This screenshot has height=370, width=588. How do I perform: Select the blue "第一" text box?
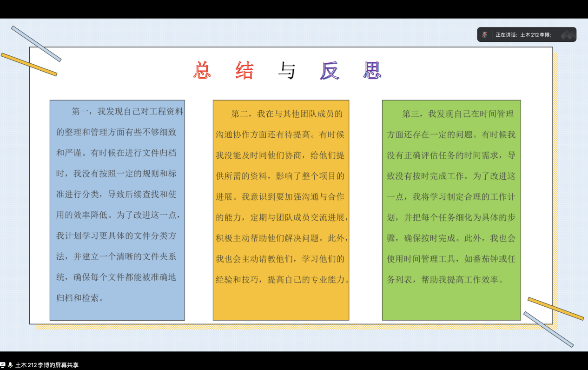pyautogui.click(x=117, y=210)
